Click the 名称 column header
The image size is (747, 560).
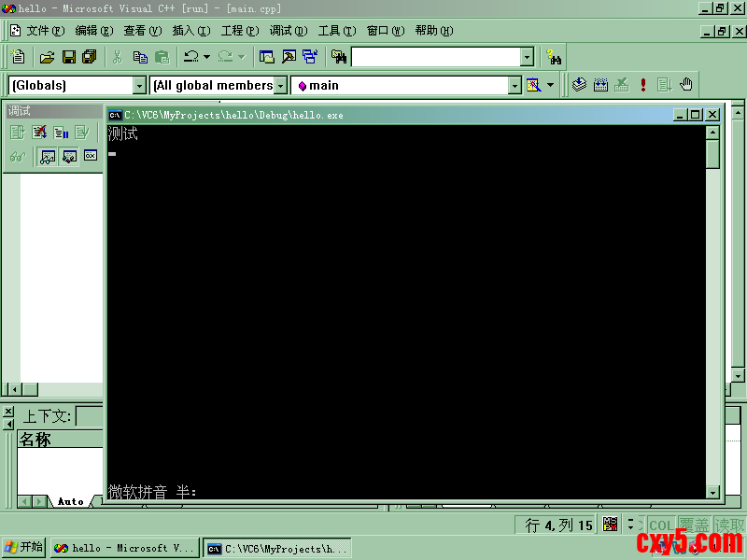[x=61, y=439]
